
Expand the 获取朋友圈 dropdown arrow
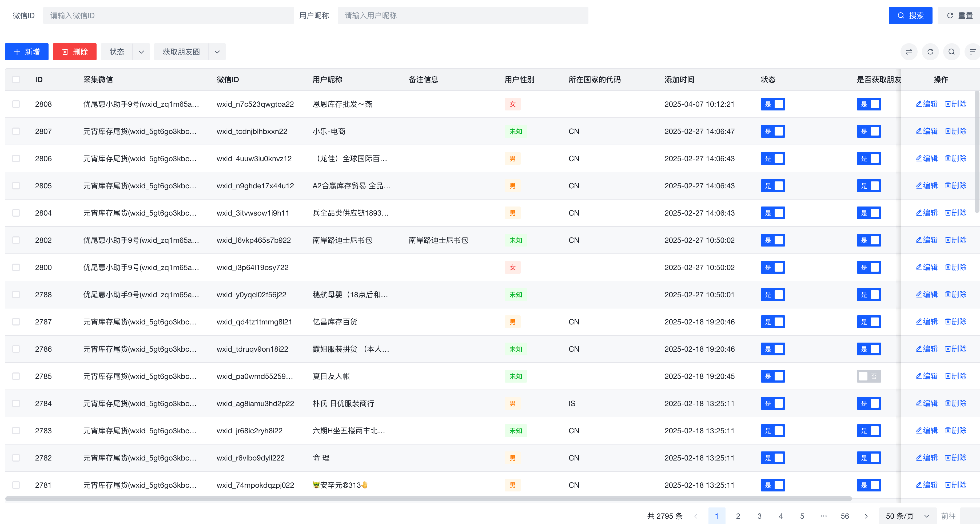[x=217, y=52]
